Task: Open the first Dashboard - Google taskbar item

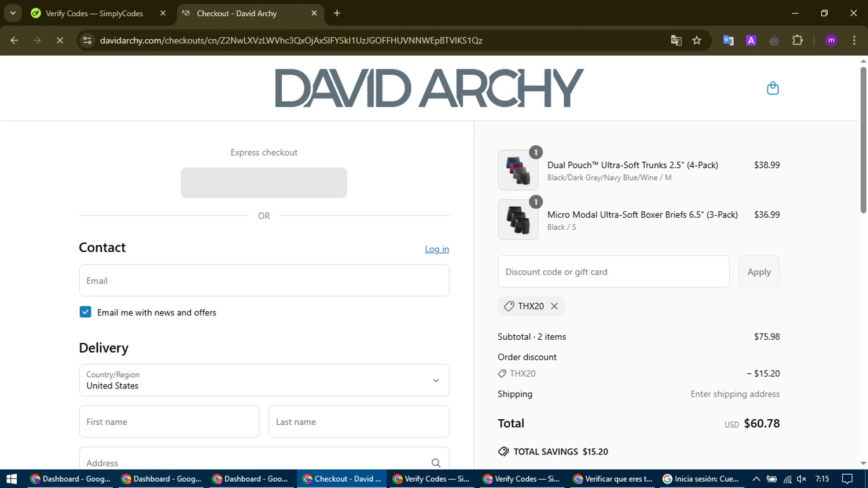Action: pyautogui.click(x=70, y=479)
